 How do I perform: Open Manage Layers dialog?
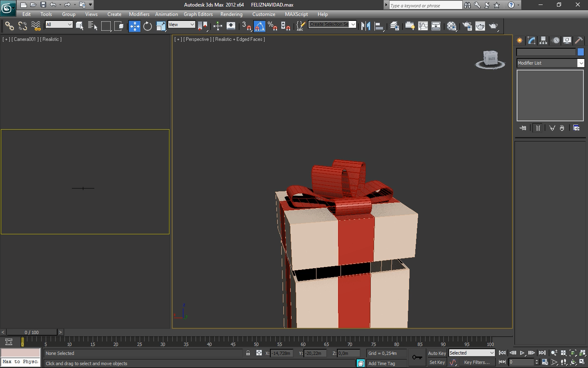pyautogui.click(x=394, y=26)
